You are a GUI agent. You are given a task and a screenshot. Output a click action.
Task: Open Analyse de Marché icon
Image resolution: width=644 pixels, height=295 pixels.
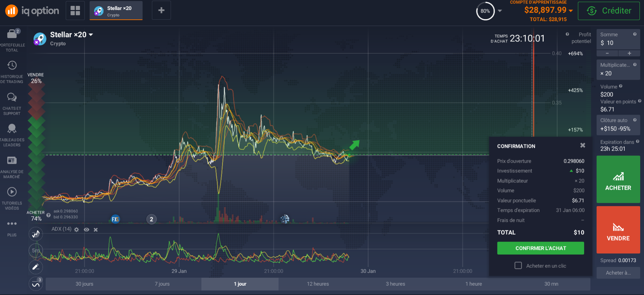(x=12, y=160)
